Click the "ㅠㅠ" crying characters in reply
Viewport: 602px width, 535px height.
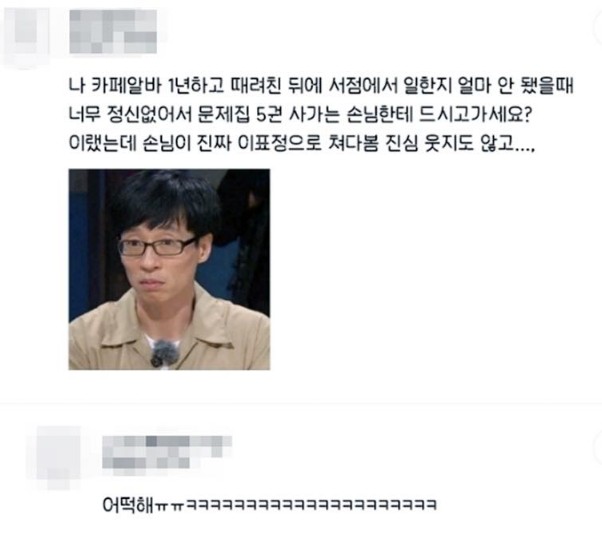coord(169,506)
